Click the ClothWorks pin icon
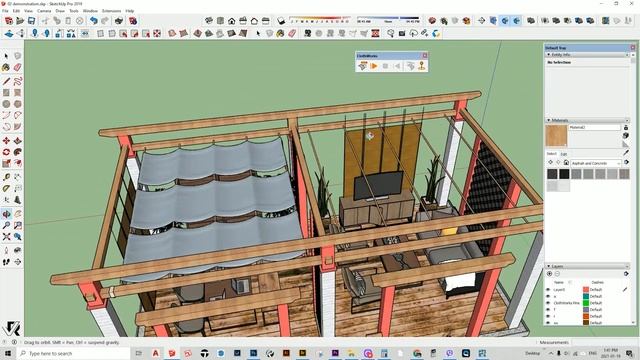640x360 pixels. tap(422, 66)
